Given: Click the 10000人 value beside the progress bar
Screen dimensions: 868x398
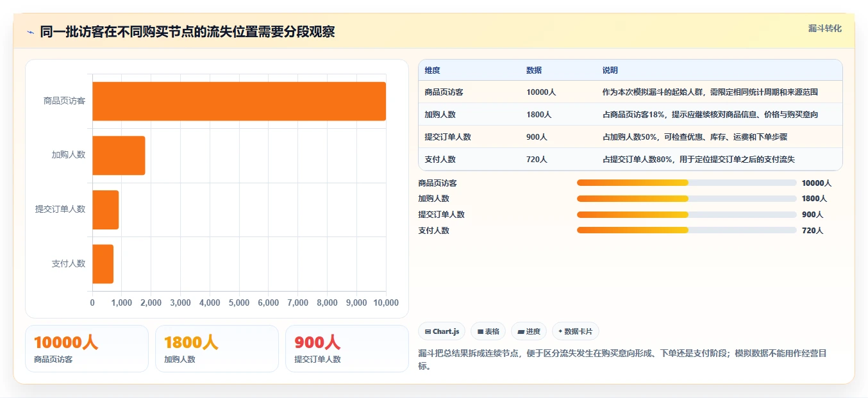Looking at the screenshot, I should (x=817, y=183).
